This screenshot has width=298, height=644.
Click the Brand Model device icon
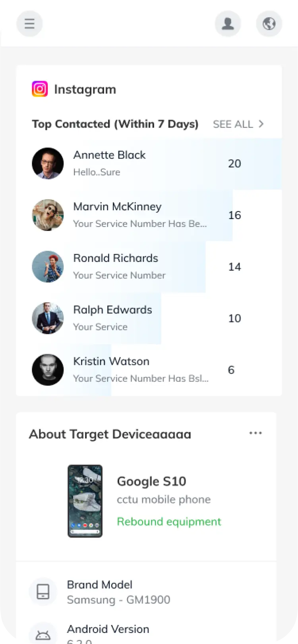click(x=43, y=592)
